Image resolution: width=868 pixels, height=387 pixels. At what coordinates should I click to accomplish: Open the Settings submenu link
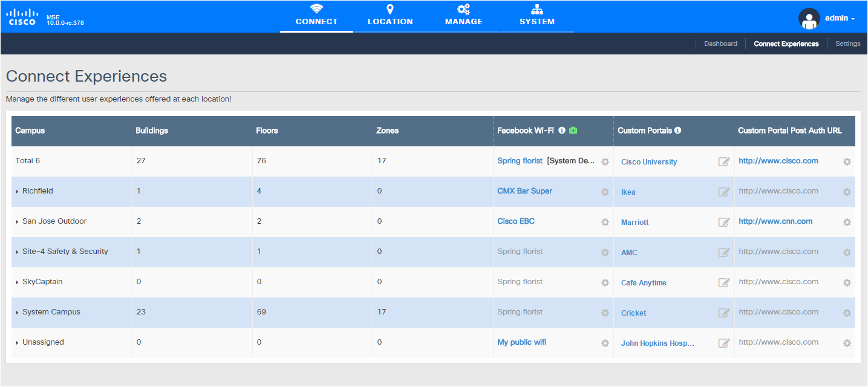pyautogui.click(x=847, y=44)
